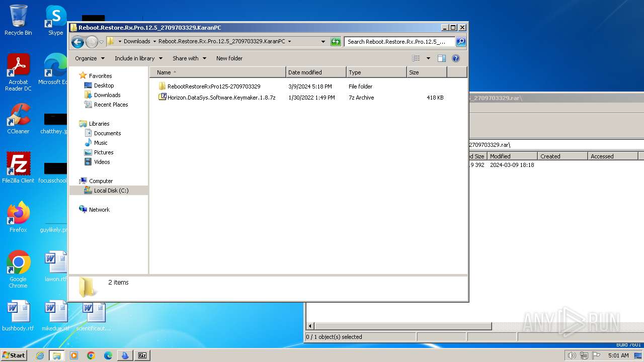Open the Skype desktop shortcut
This screenshot has height=362, width=644.
click(x=56, y=21)
